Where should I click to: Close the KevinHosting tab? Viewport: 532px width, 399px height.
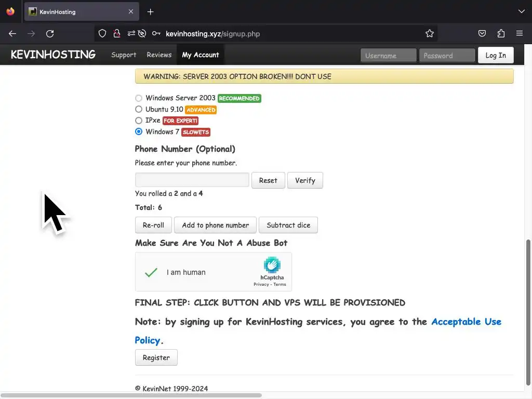(130, 11)
